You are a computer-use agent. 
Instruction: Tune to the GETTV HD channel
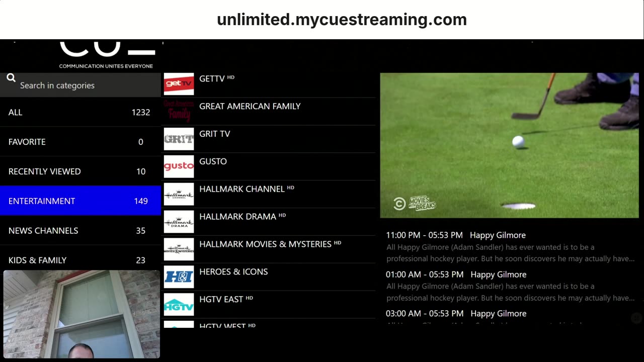click(x=269, y=84)
